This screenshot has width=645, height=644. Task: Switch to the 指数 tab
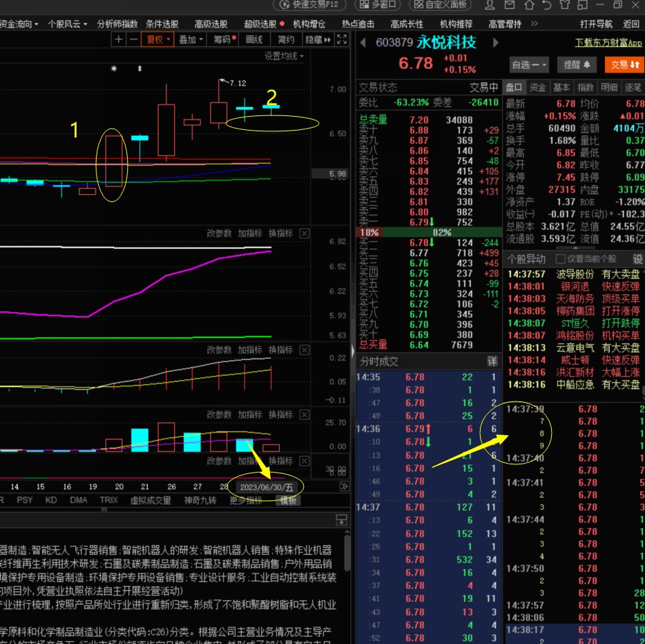[x=585, y=87]
